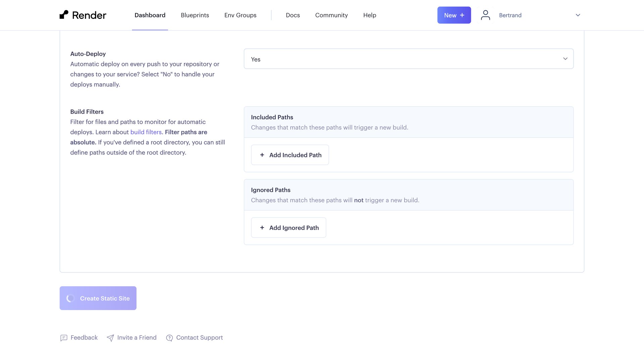This screenshot has width=644, height=356.
Task: Click the plus icon beside Add Ignored Path
Action: (262, 228)
